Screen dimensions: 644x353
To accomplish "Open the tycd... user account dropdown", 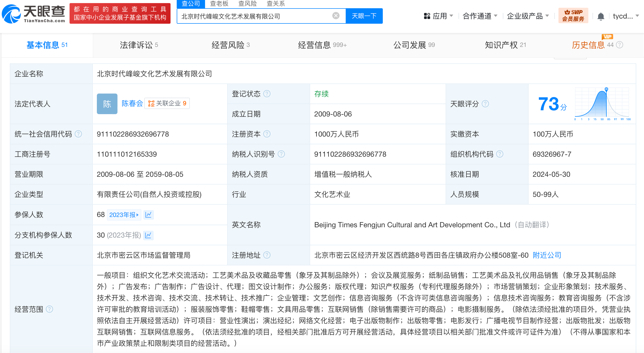I will point(626,16).
